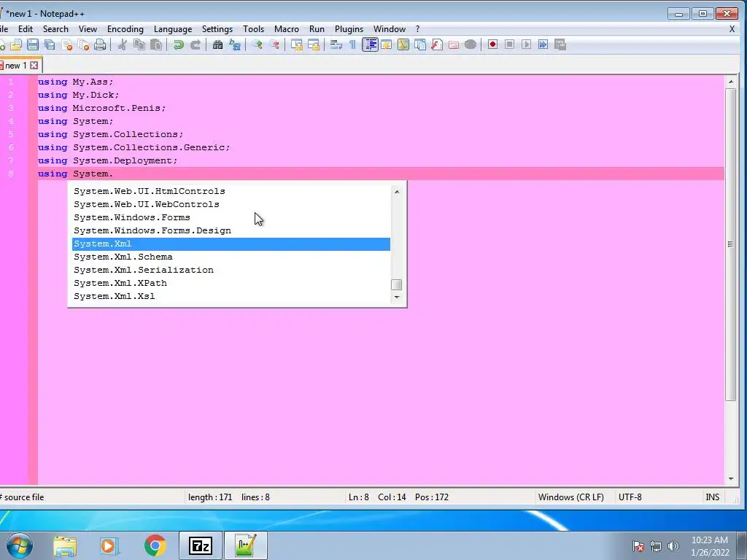Click the macro Playback icon
The width and height of the screenshot is (747, 560).
point(526,44)
